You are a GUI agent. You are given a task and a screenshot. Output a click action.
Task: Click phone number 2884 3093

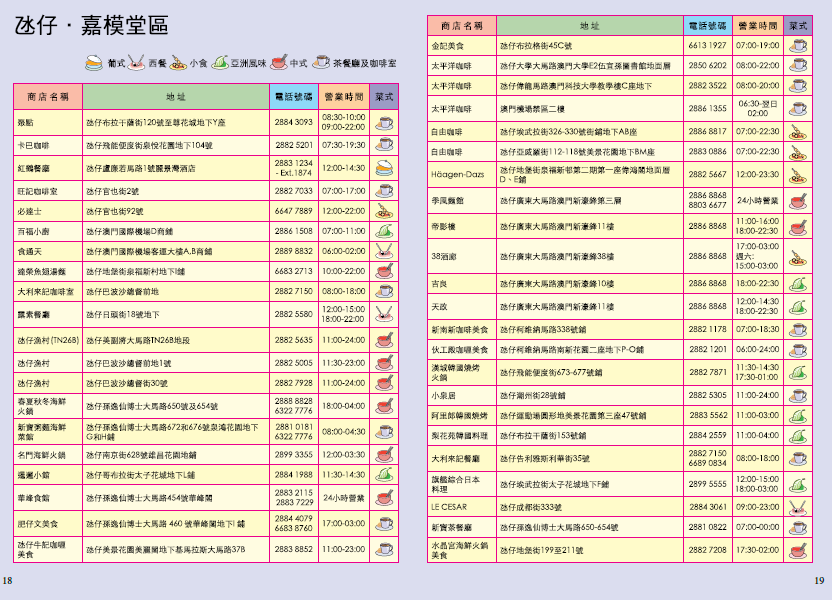293,122
